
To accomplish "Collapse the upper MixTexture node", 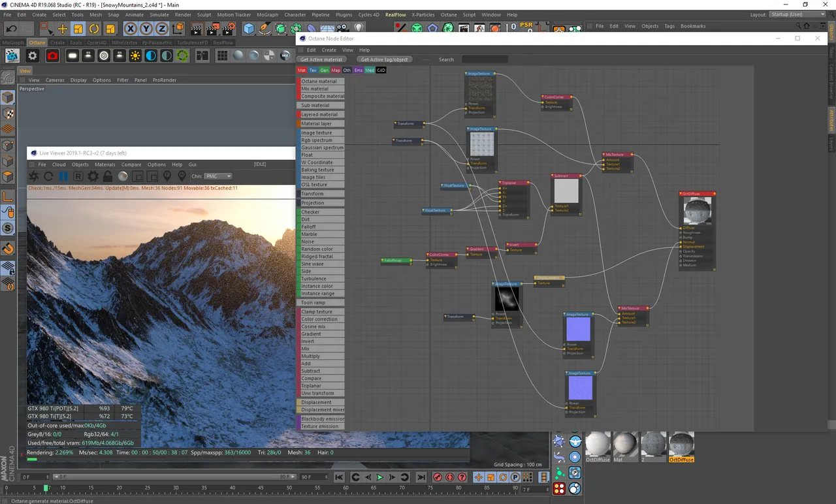I will tap(605, 155).
